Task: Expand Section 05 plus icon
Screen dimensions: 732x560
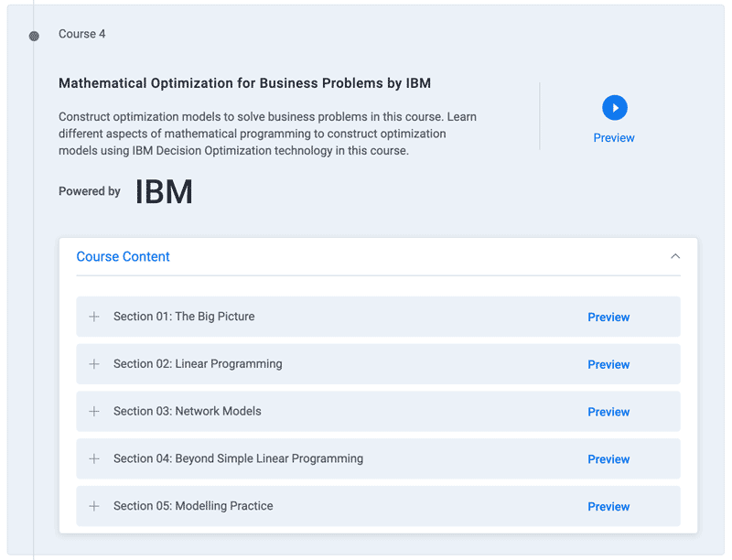Action: pyautogui.click(x=94, y=506)
